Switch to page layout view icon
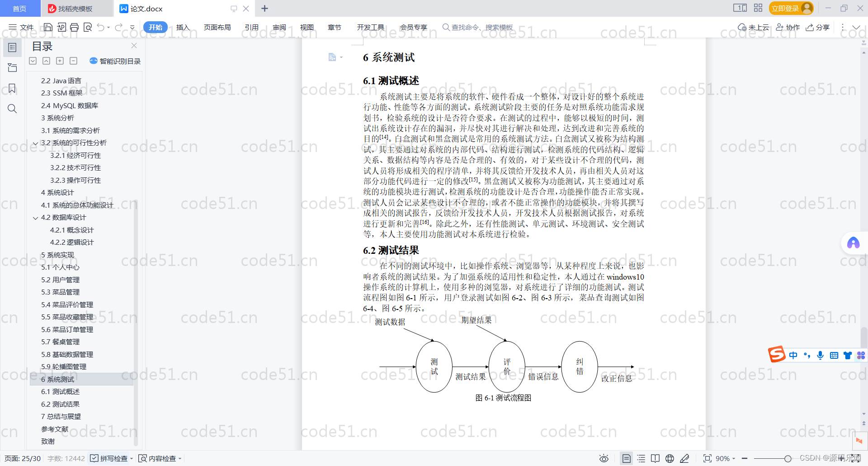 point(626,458)
